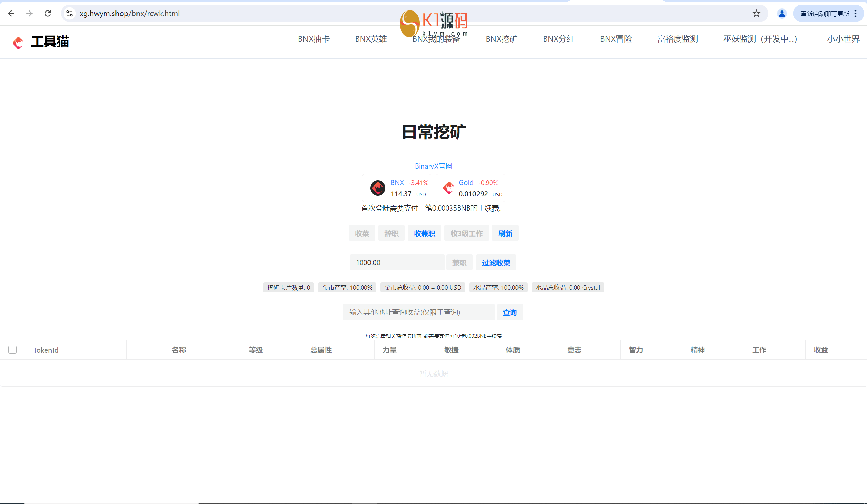The image size is (867, 504).
Task: Tick the select-all checkbox in table header
Action: coord(13,350)
